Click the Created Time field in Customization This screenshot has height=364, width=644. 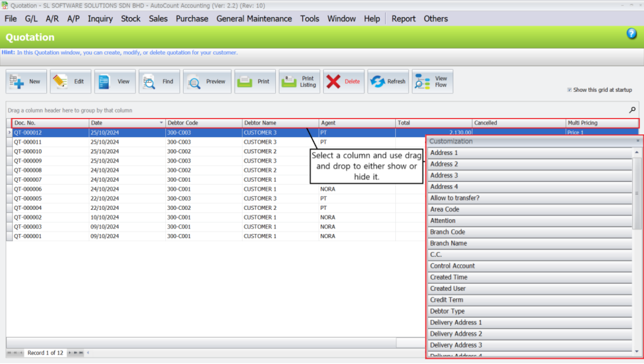click(x=530, y=278)
